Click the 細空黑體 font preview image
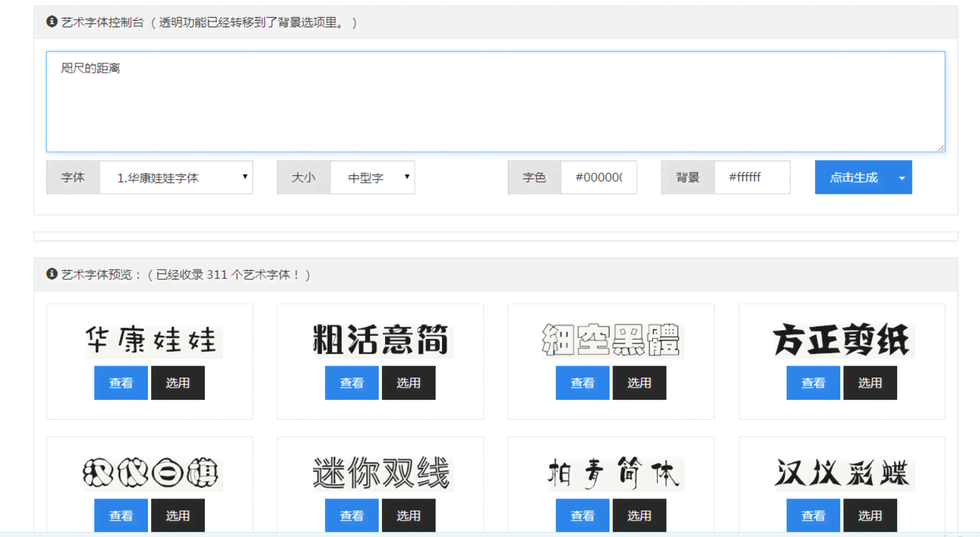This screenshot has height=537, width=980. tap(612, 340)
